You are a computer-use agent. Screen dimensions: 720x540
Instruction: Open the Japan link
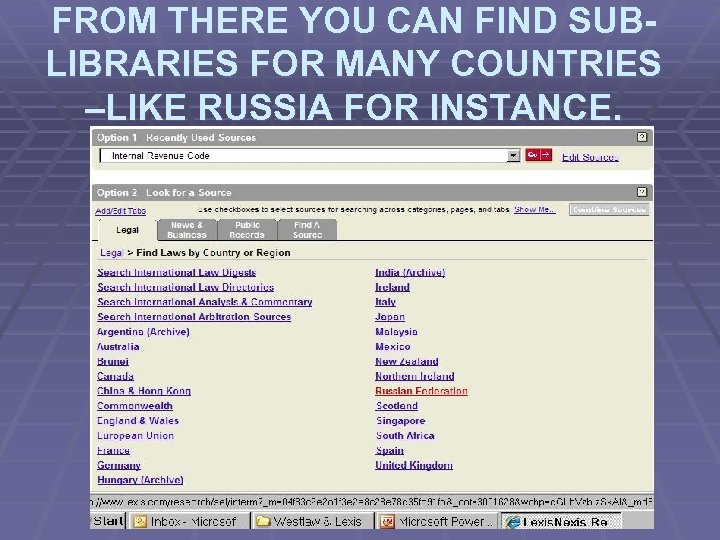pos(390,316)
